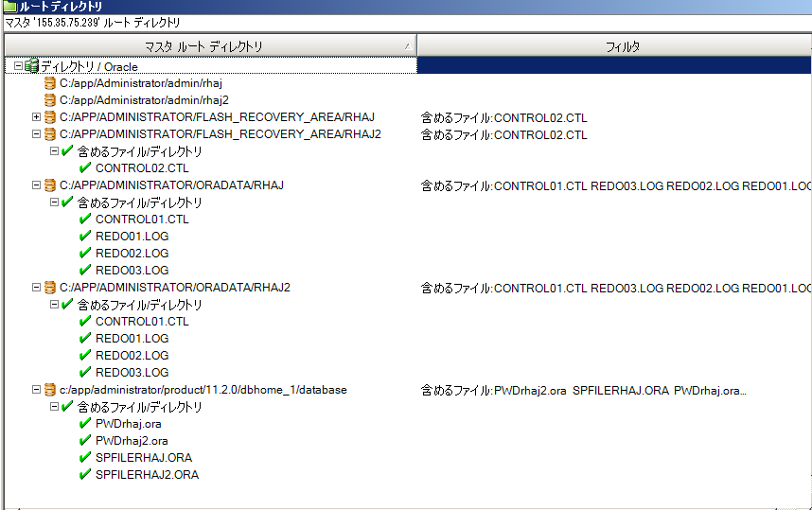Click filter text 含めるファイル:PWDrhaj2.ora SPFILERHAJ.ORA
This screenshot has height=510, width=812.
click(583, 390)
